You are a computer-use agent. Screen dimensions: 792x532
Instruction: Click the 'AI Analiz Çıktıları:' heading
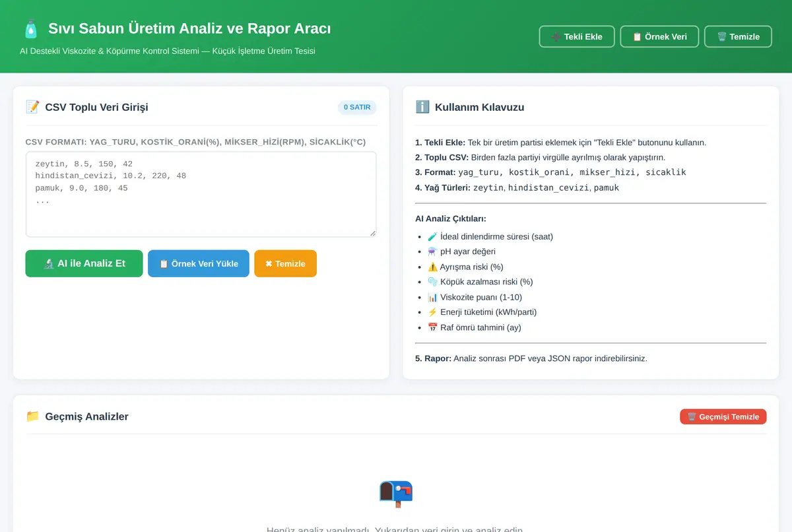(451, 218)
